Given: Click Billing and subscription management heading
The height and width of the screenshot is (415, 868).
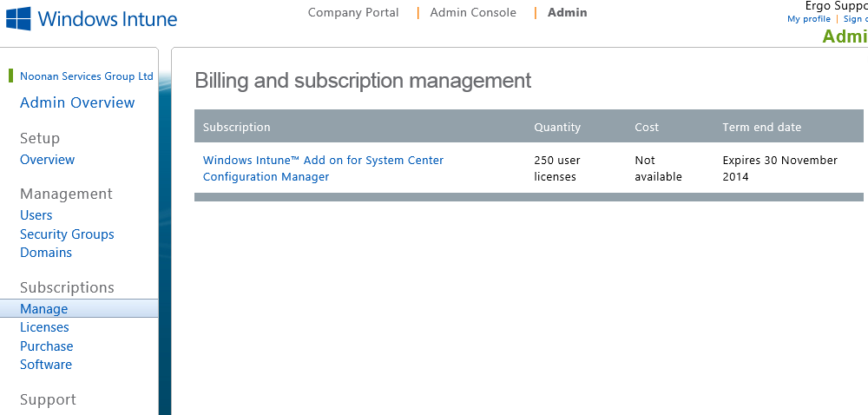Looking at the screenshot, I should coord(363,81).
